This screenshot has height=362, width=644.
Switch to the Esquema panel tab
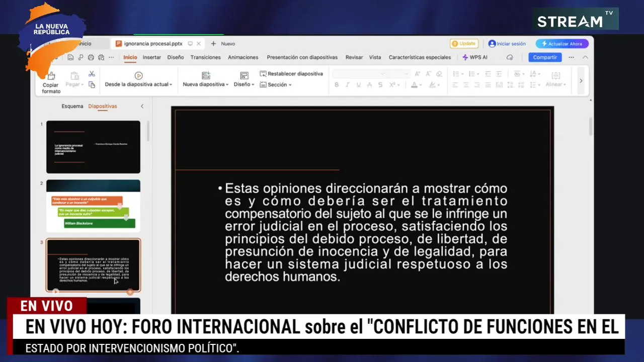point(72,106)
